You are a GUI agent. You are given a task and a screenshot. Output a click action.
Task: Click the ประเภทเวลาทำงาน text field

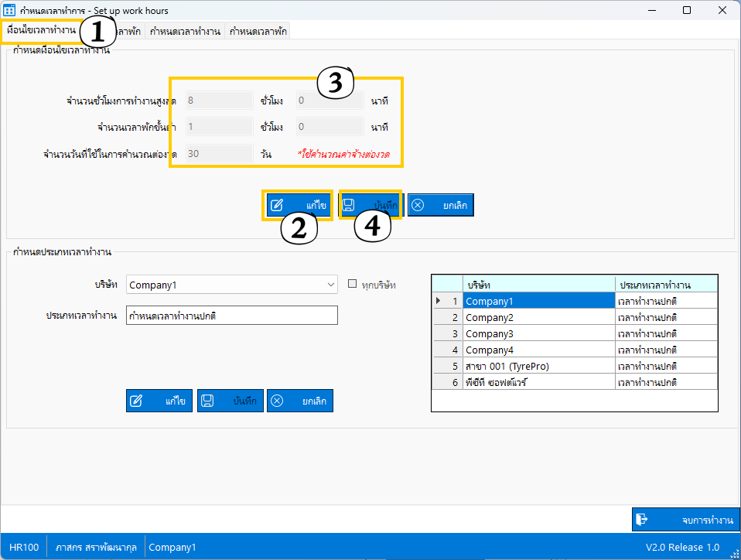pyautogui.click(x=231, y=316)
